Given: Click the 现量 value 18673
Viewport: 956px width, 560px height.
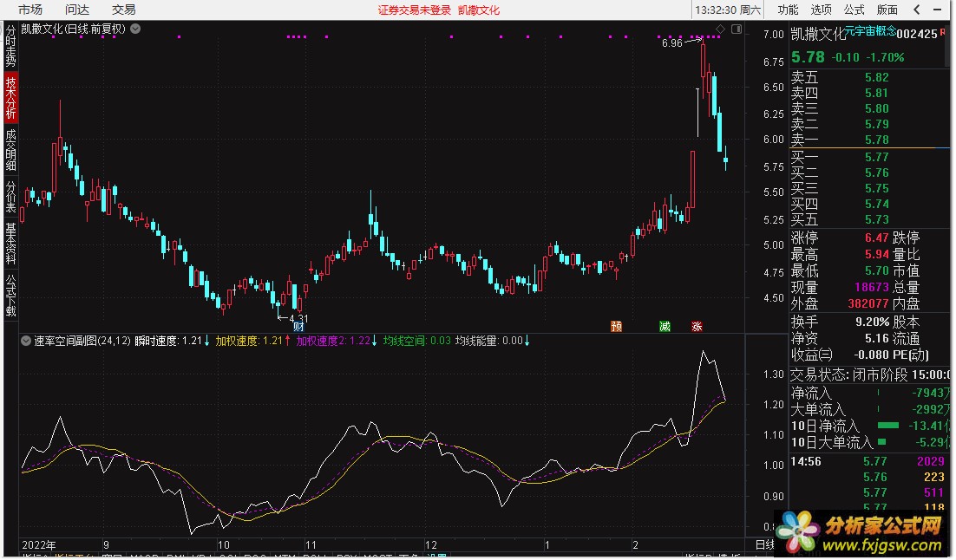Looking at the screenshot, I should [x=872, y=287].
